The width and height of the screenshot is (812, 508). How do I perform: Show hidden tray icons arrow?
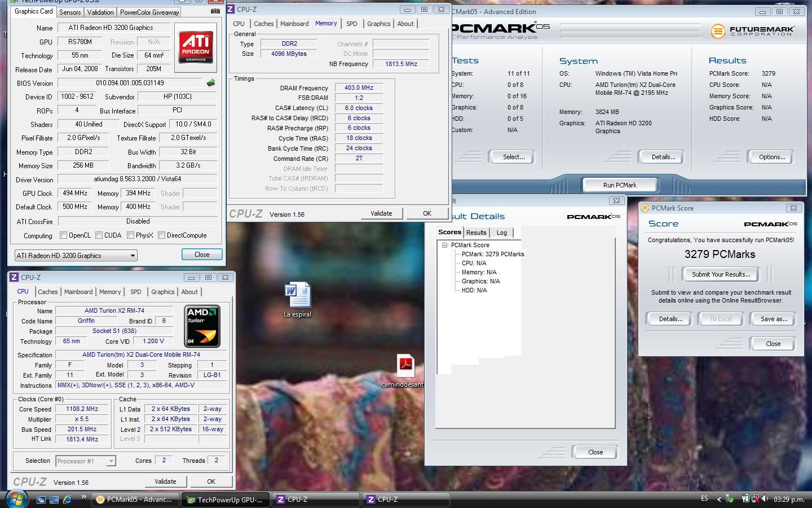(x=719, y=499)
